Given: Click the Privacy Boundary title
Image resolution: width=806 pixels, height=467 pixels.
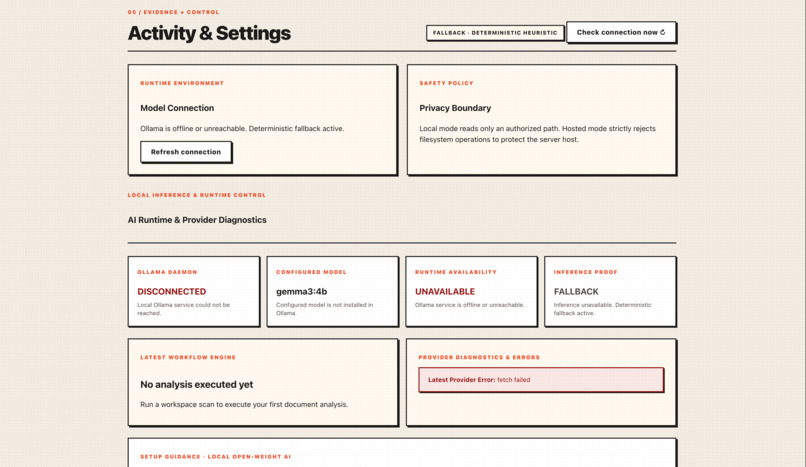Looking at the screenshot, I should 455,108.
